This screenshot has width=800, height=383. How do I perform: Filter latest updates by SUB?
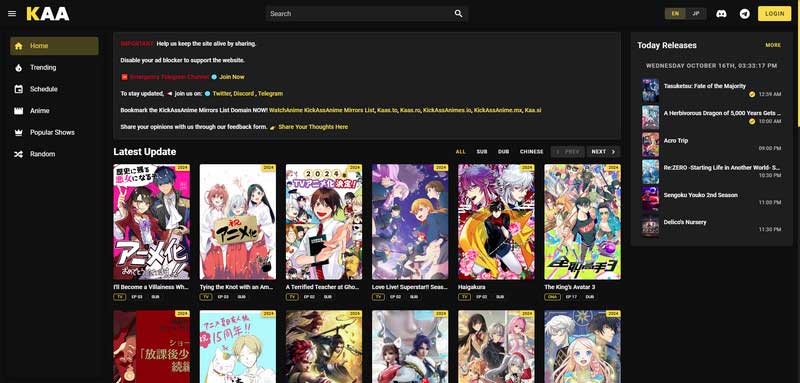point(482,151)
